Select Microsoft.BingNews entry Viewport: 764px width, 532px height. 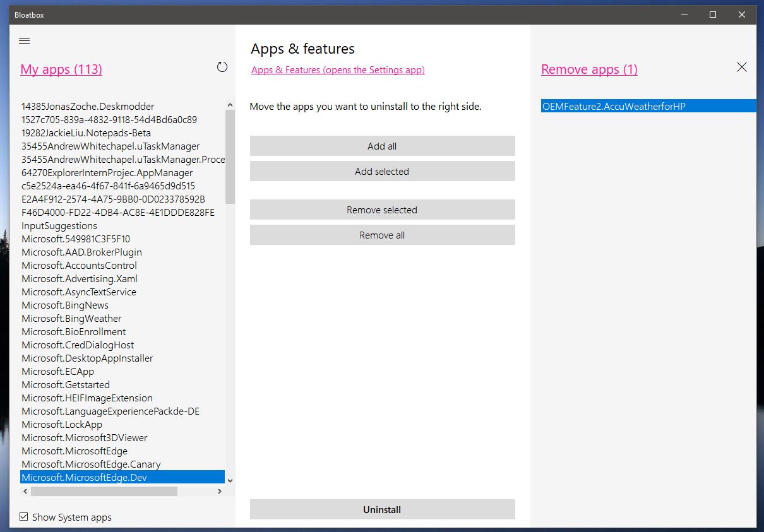click(x=122, y=305)
